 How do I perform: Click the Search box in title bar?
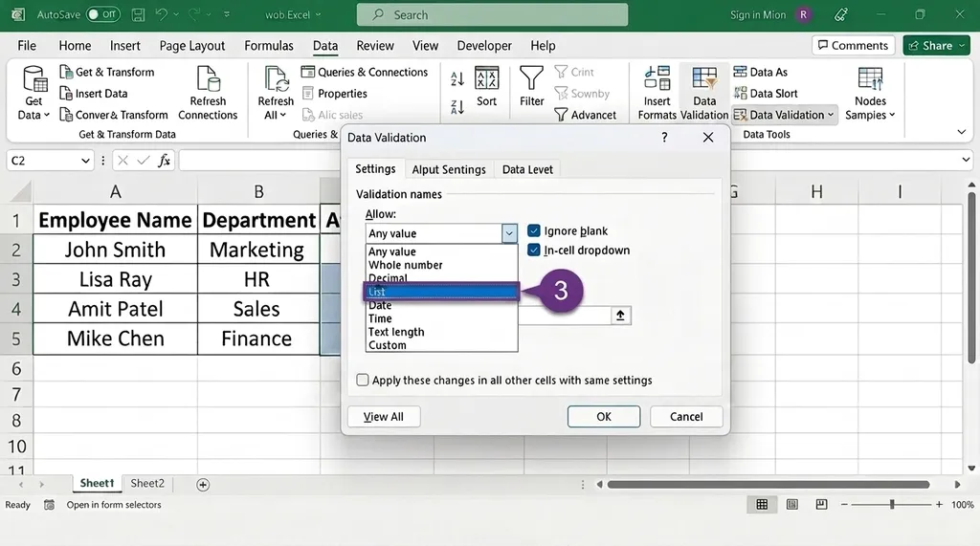(x=493, y=14)
